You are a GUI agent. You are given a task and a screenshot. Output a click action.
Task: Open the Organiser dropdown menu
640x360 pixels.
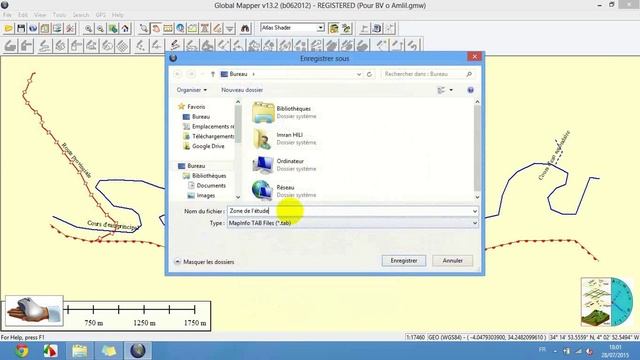pos(191,90)
